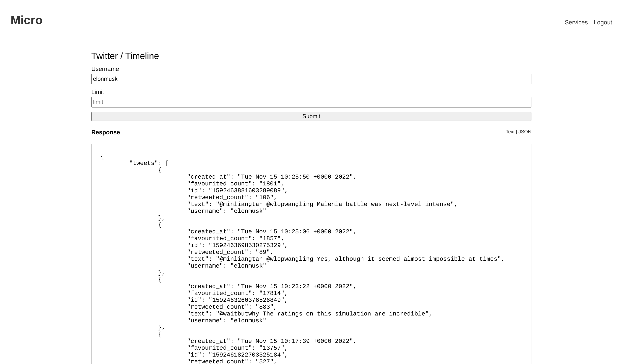The image size is (640, 364).
Task: Click the Response heading
Action: point(106,132)
